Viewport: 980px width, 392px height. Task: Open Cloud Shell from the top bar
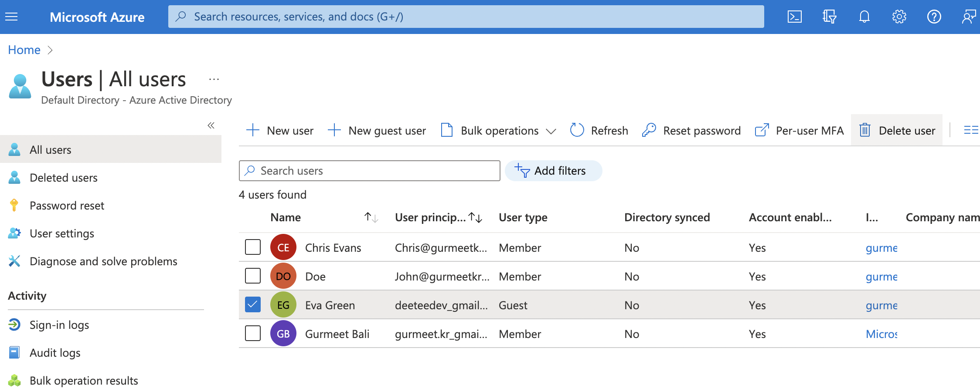click(x=794, y=17)
